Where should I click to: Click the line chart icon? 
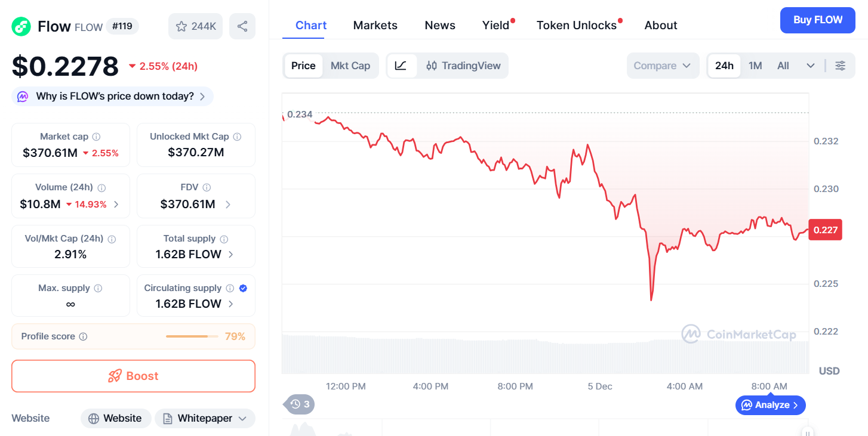tap(401, 66)
